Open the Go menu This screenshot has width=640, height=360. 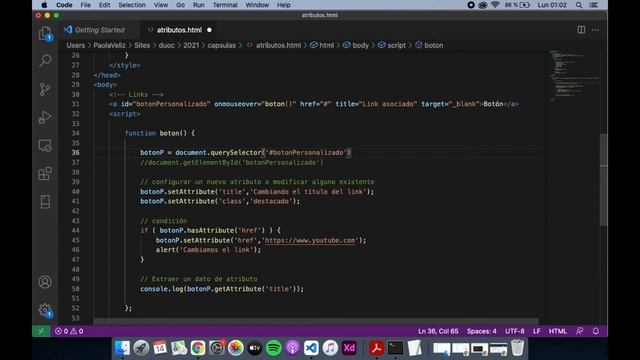coord(180,5)
